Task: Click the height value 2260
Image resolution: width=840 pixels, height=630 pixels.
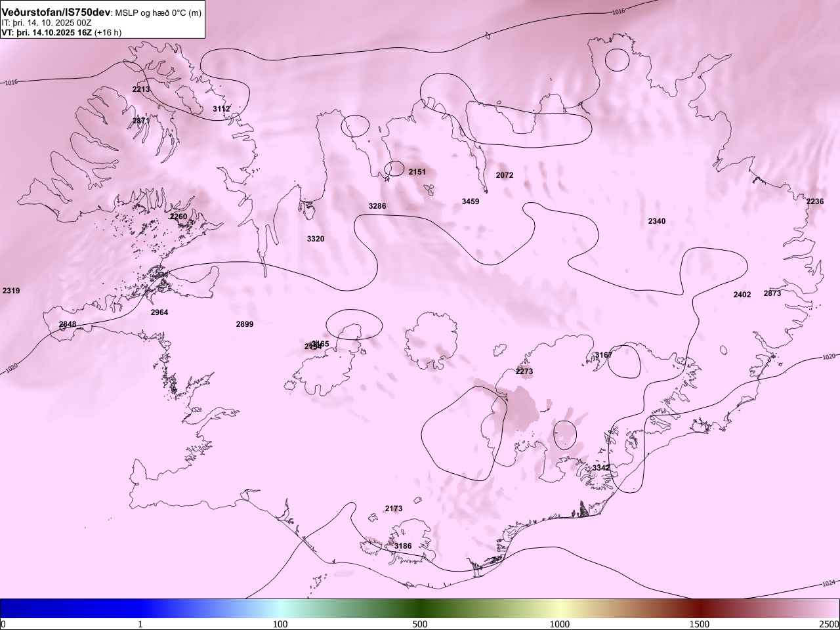Action: click(x=178, y=217)
